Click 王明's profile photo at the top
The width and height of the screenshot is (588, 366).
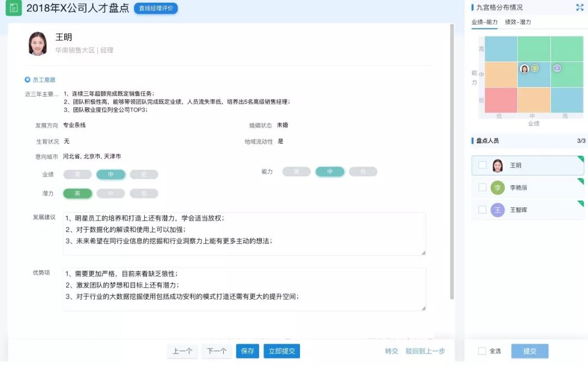coord(37,45)
